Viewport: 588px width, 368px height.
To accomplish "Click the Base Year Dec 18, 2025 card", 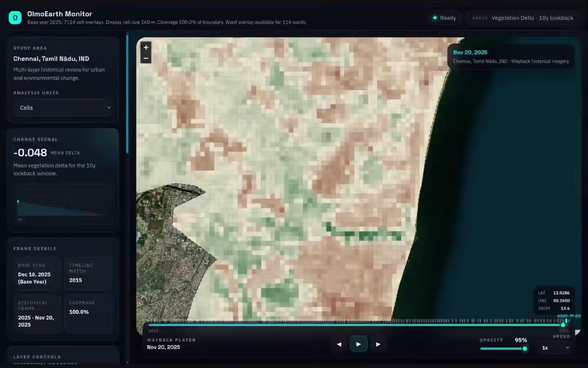I will (37, 274).
